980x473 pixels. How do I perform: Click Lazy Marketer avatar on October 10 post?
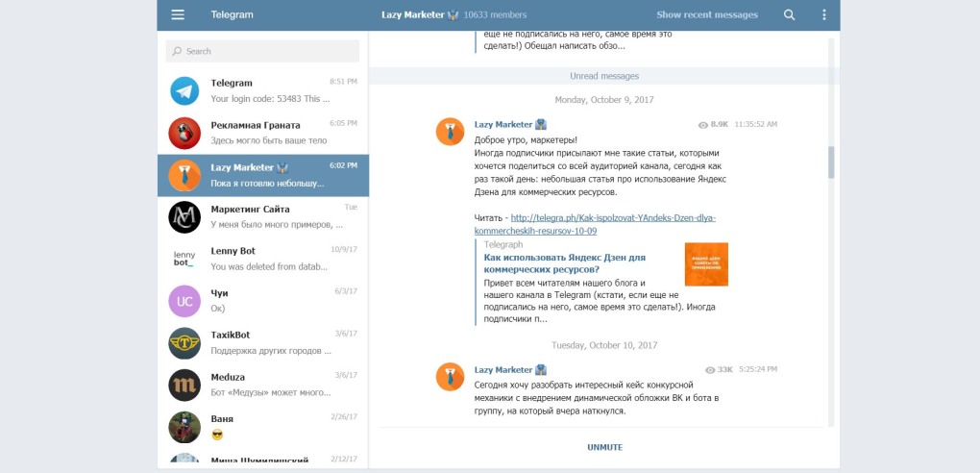(450, 377)
